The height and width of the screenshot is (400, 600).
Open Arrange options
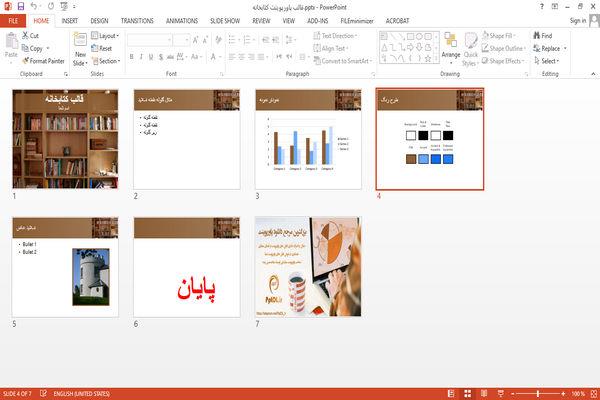pos(451,49)
